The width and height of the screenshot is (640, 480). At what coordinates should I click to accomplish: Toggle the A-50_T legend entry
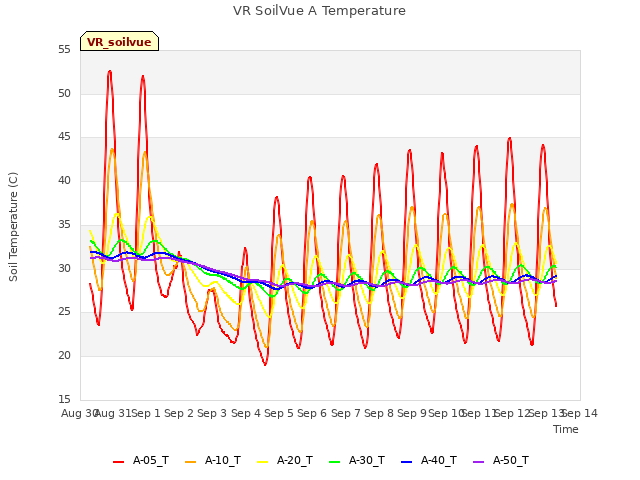coord(501,461)
